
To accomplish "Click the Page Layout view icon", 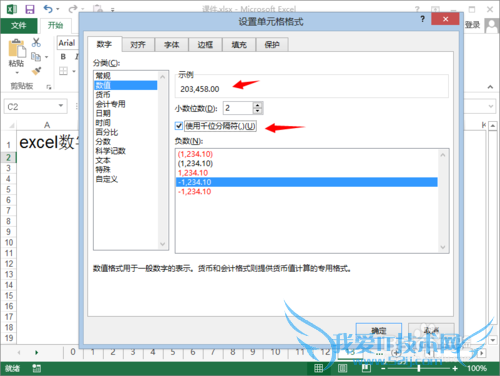I will click(x=342, y=368).
